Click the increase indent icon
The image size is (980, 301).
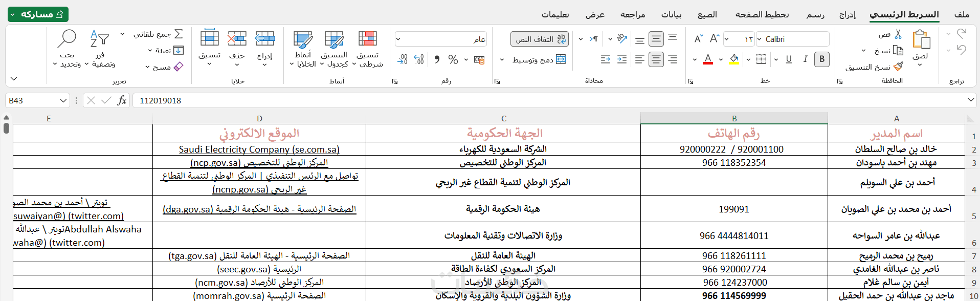[x=622, y=59]
